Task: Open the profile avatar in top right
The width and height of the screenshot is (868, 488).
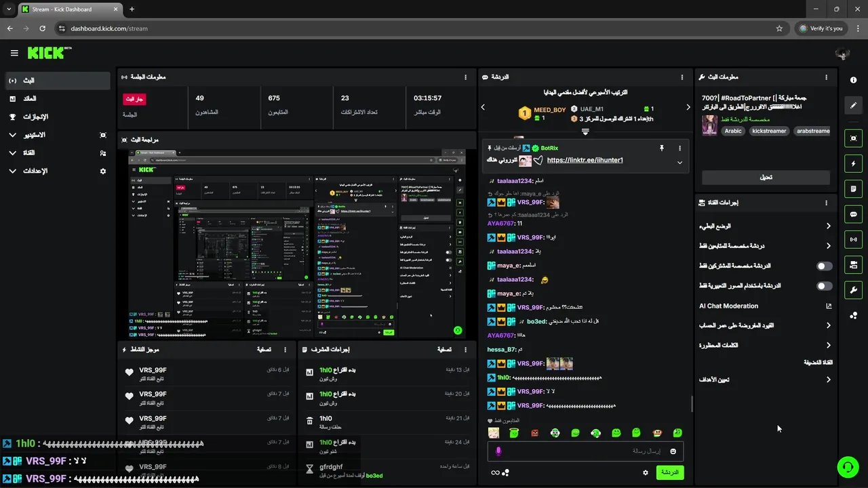Action: pos(842,54)
